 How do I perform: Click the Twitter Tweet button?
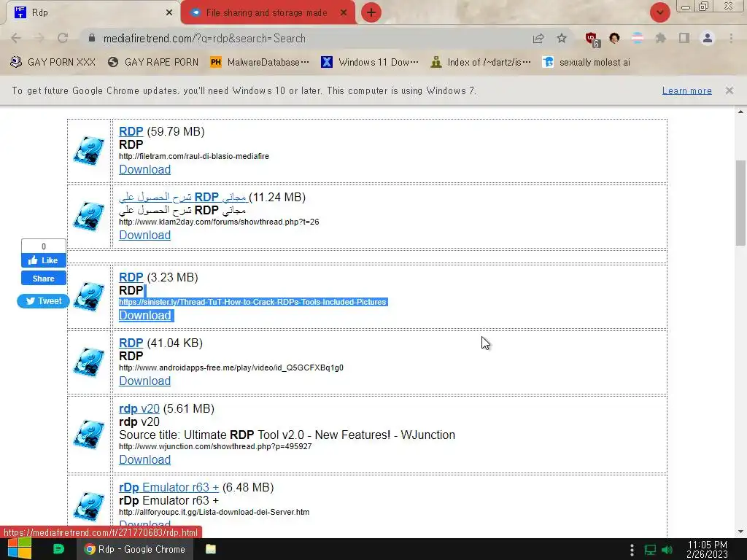click(43, 301)
